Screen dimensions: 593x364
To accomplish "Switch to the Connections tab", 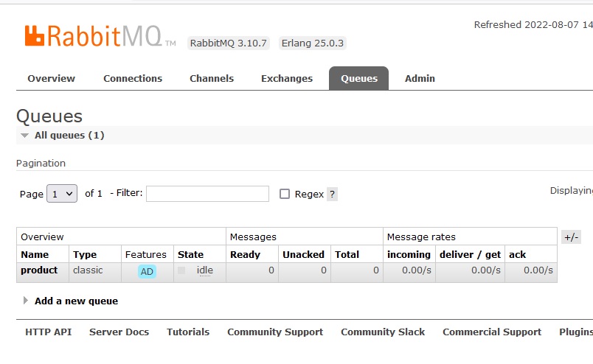I will click(133, 79).
